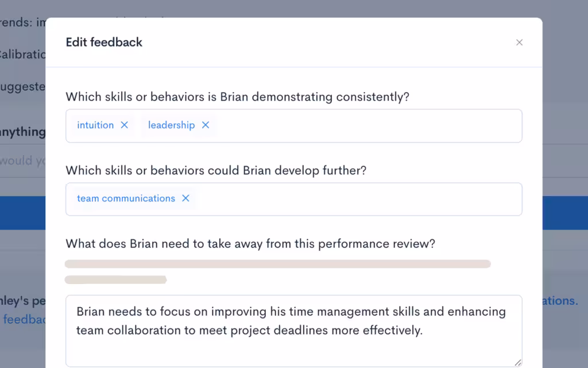Open the partially hidden feedback link
Viewport: 588px width, 368px height.
(x=24, y=319)
